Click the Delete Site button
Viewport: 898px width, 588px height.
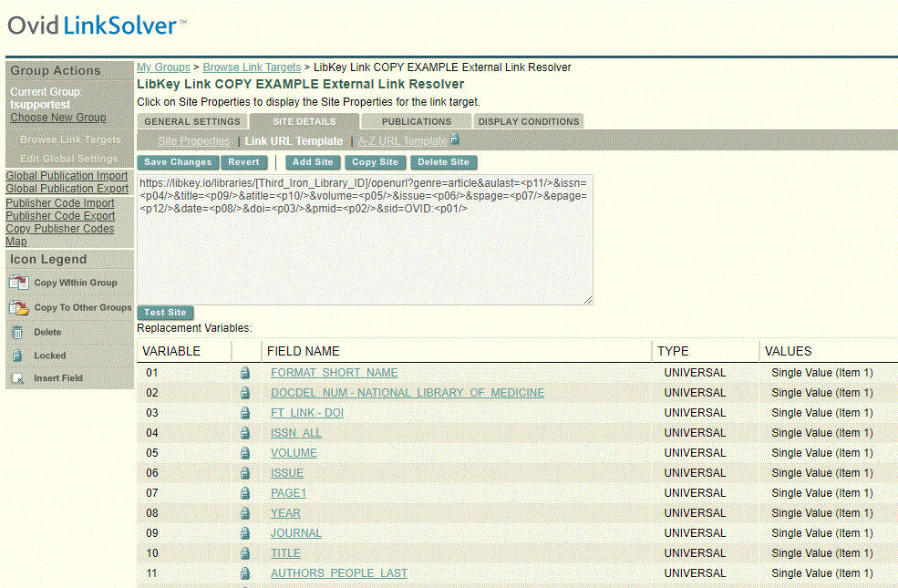click(x=443, y=162)
